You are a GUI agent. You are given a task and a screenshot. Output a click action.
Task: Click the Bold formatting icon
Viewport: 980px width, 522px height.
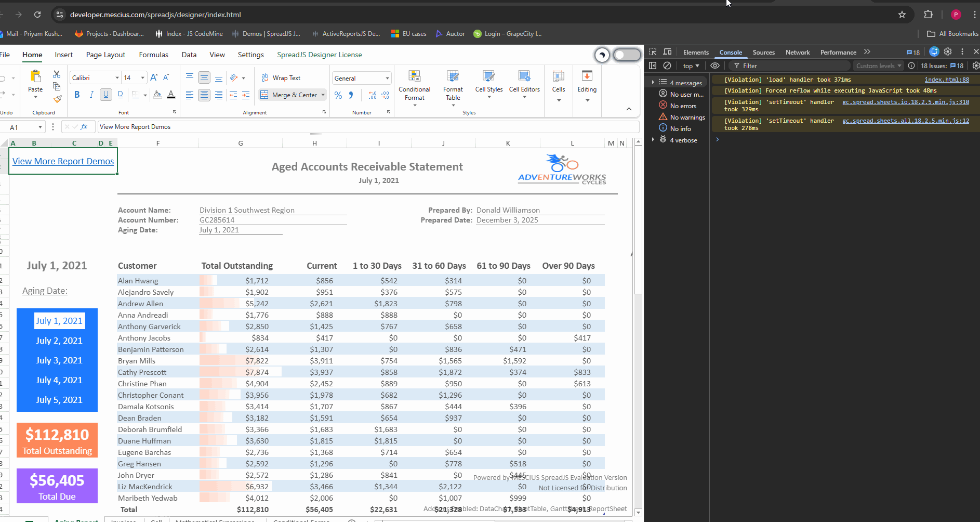[x=77, y=95]
